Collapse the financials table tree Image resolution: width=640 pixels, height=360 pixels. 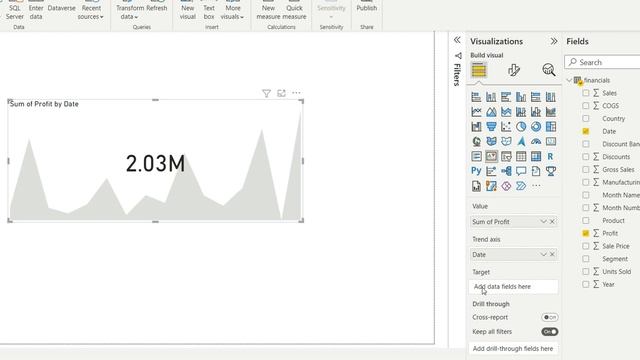pos(569,80)
